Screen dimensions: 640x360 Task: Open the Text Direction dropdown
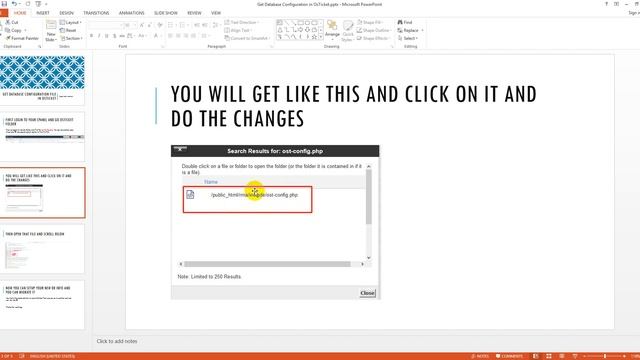(241, 22)
